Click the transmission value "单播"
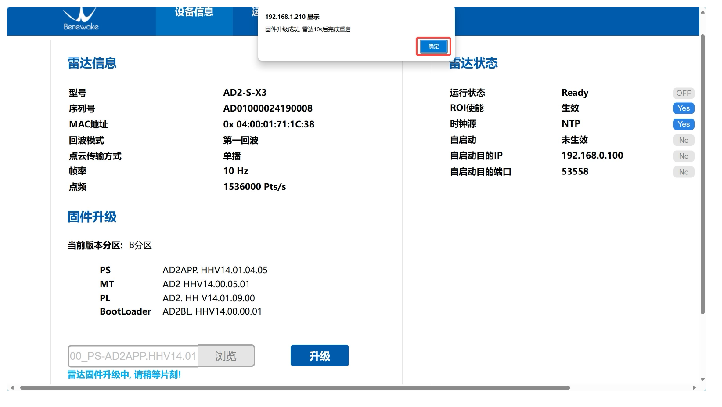Viewport: 722px width, 407px height. (232, 156)
